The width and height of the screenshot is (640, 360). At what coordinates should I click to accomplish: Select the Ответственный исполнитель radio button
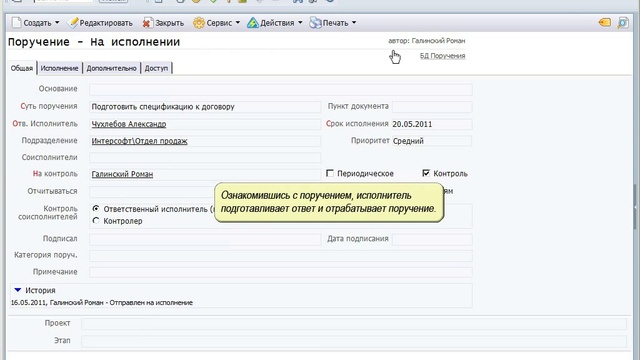pyautogui.click(x=96, y=209)
